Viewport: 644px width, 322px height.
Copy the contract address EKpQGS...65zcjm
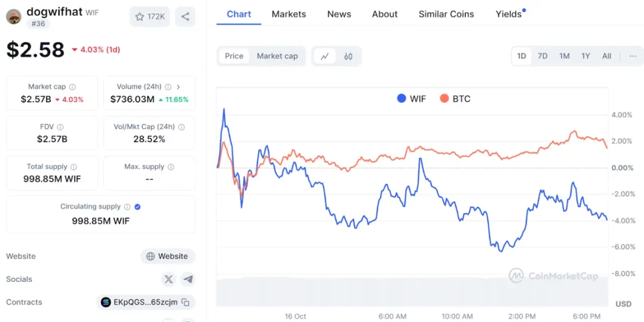pos(185,302)
